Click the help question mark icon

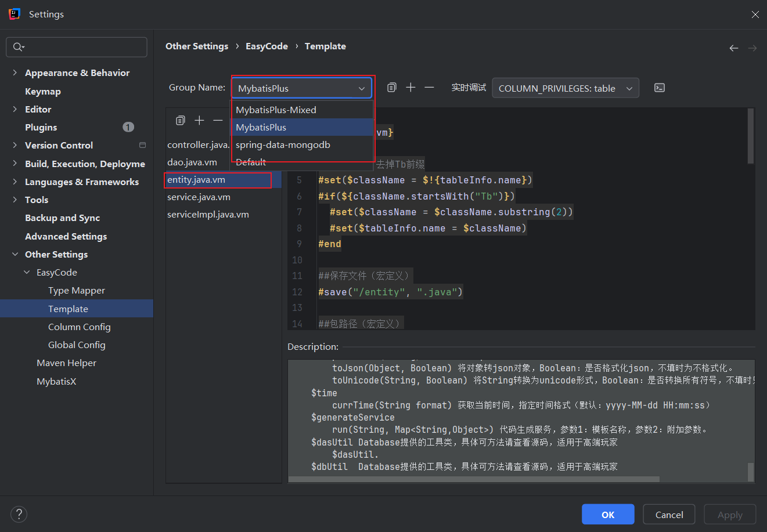click(19, 514)
